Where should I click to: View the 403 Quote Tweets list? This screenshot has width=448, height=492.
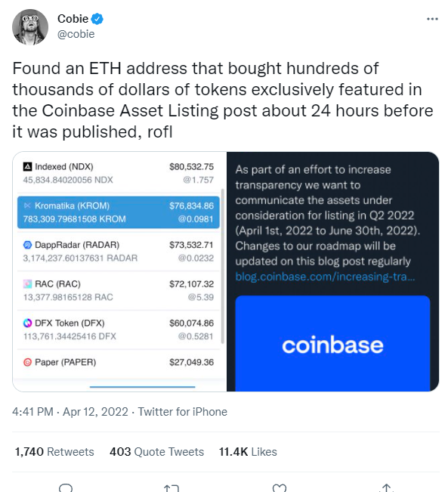[x=156, y=452]
